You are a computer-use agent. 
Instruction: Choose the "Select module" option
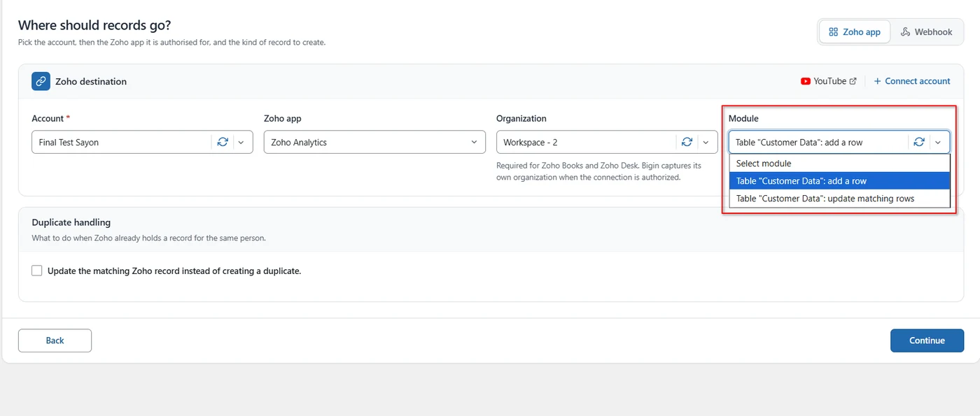click(x=839, y=163)
